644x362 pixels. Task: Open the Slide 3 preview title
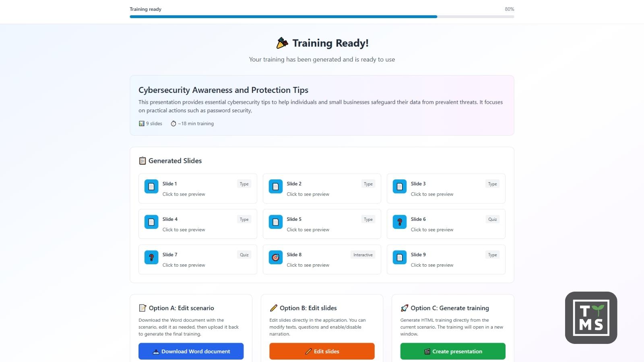(x=418, y=184)
